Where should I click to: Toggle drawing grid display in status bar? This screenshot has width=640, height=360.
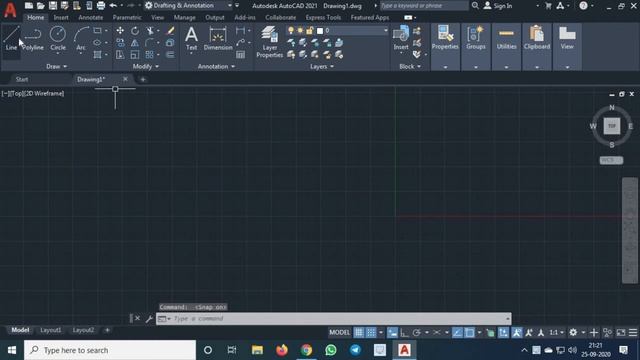(x=359, y=333)
